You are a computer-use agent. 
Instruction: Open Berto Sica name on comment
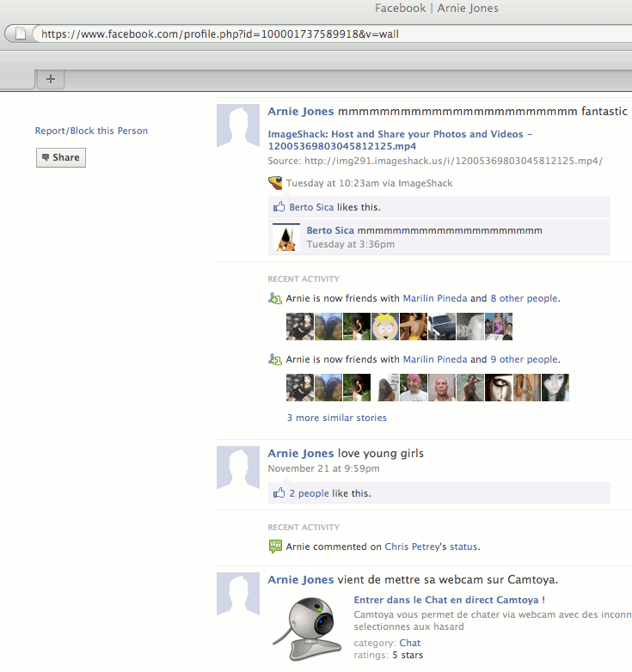click(x=330, y=230)
